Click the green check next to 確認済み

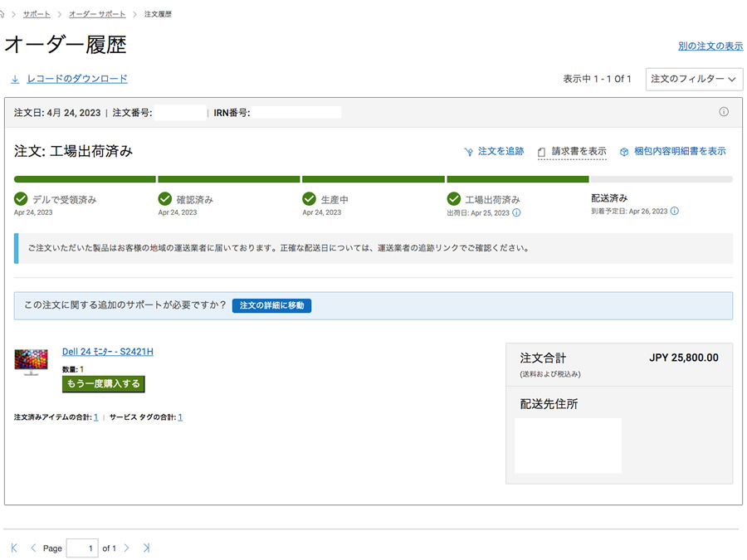(x=165, y=198)
